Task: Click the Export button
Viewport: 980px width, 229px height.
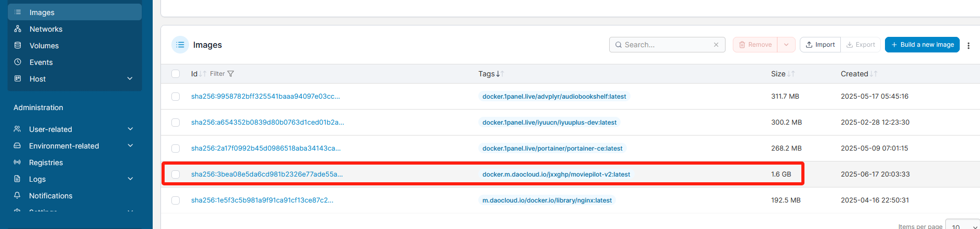Action: [x=861, y=45]
